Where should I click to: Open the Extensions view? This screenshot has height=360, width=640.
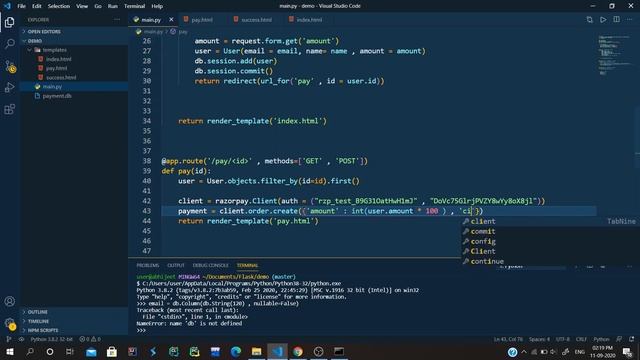coord(9,109)
